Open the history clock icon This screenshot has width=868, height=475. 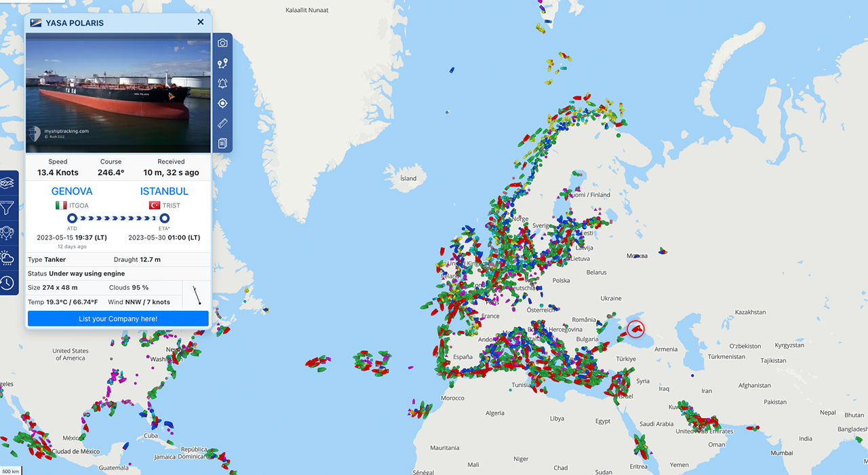click(7, 283)
